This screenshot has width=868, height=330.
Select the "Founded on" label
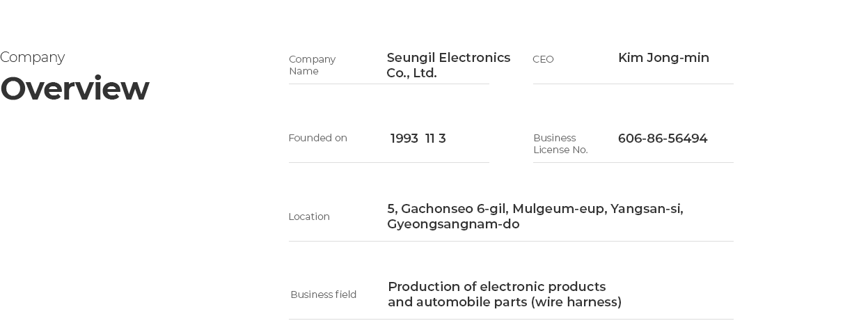(317, 138)
